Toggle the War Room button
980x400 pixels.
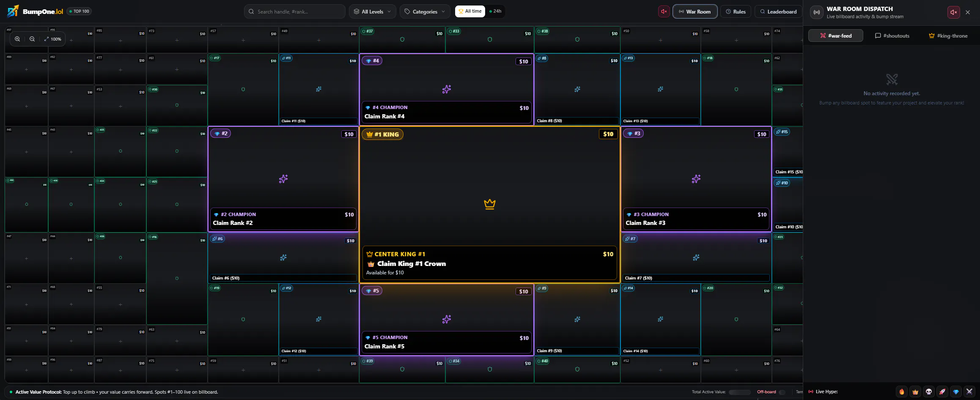coord(695,11)
